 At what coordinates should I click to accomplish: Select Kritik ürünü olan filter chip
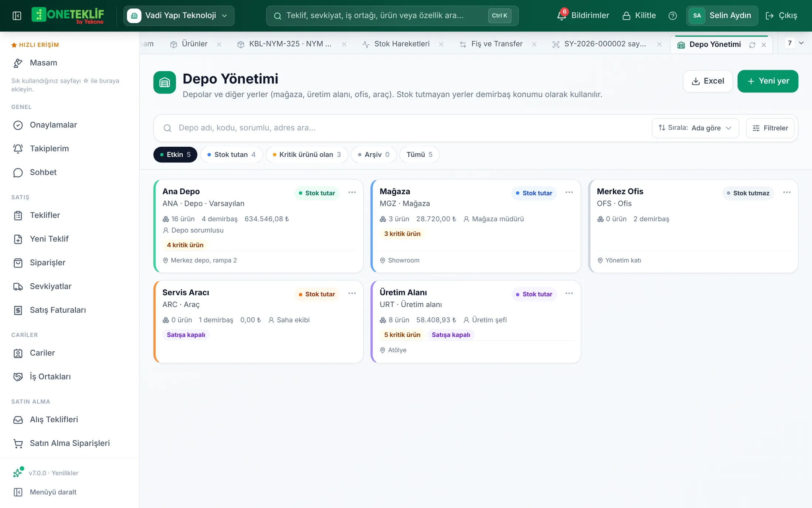coord(307,154)
